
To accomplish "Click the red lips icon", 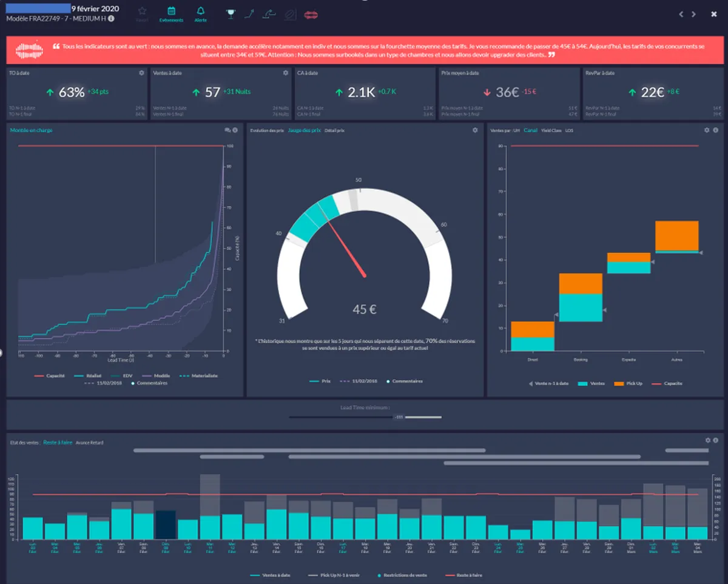I will 311,13.
